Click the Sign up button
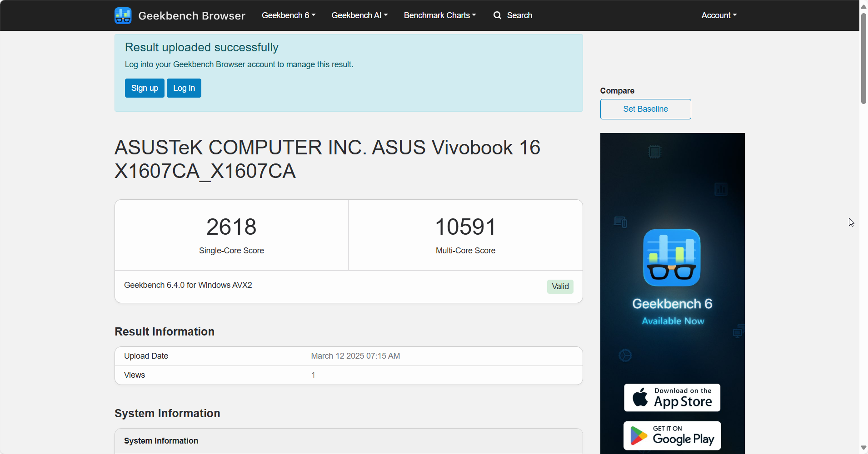 coord(145,88)
